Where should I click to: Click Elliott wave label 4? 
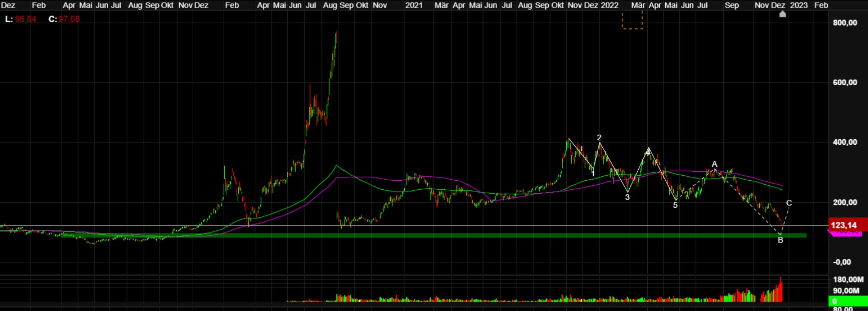pyautogui.click(x=648, y=152)
